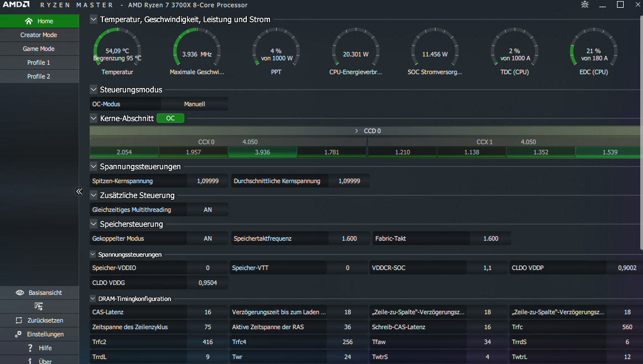643x364 pixels.
Task: Click Fabric-Takt value 1.600
Action: tap(490, 238)
